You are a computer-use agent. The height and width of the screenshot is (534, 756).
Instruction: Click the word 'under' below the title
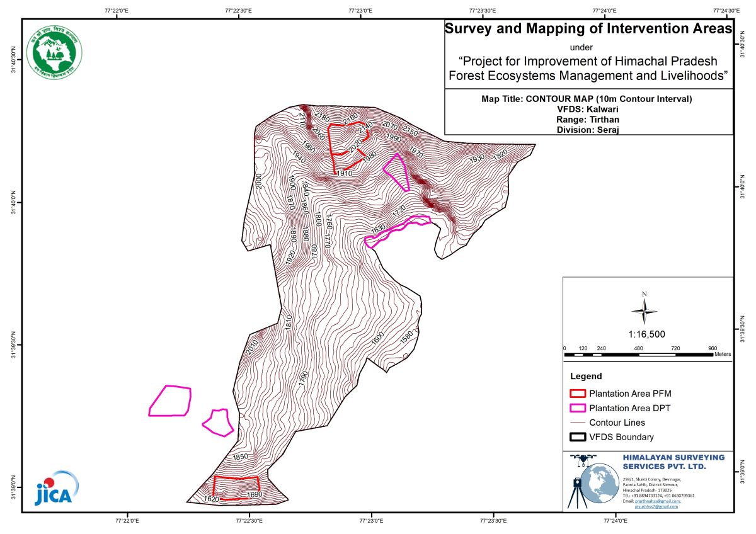(581, 47)
